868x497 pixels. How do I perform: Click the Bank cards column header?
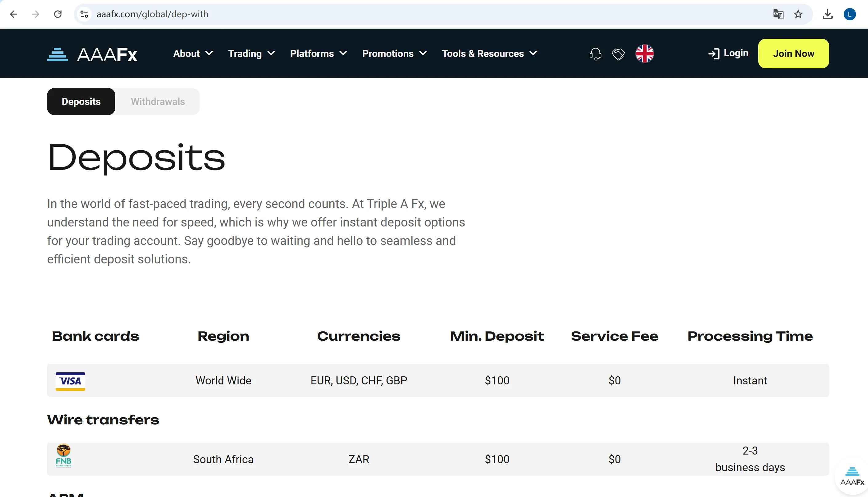96,336
